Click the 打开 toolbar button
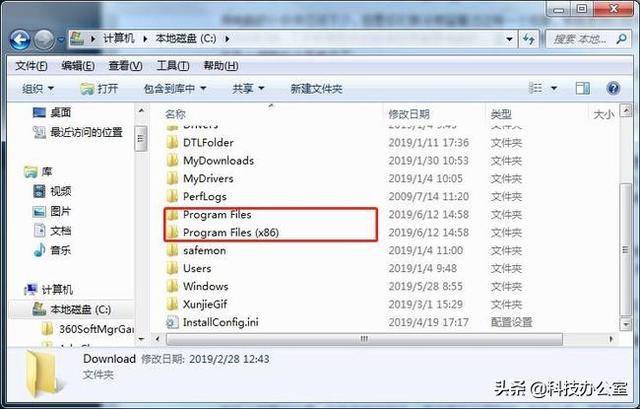 99,89
